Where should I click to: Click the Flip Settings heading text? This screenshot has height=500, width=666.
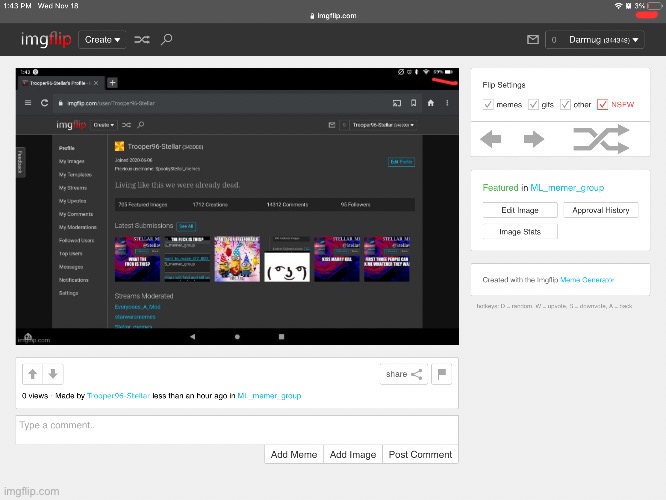(504, 85)
